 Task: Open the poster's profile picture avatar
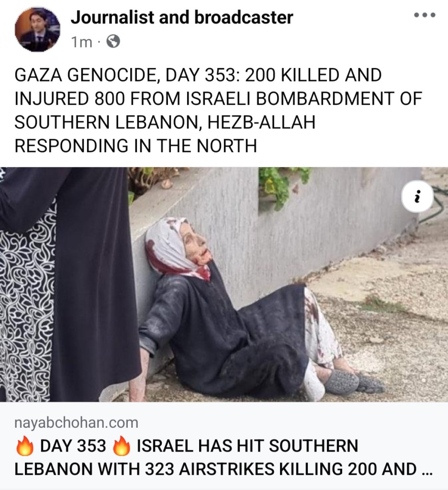coord(37,29)
